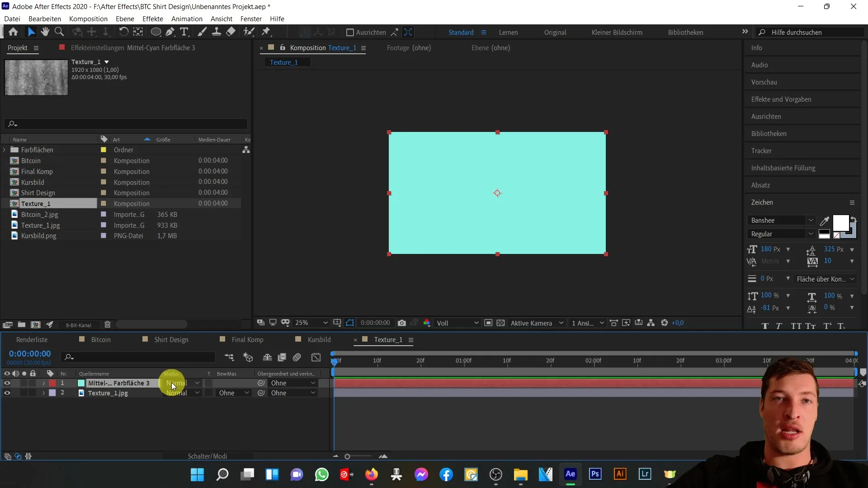
Task: Toggle the composition viewer lock
Action: [x=283, y=47]
